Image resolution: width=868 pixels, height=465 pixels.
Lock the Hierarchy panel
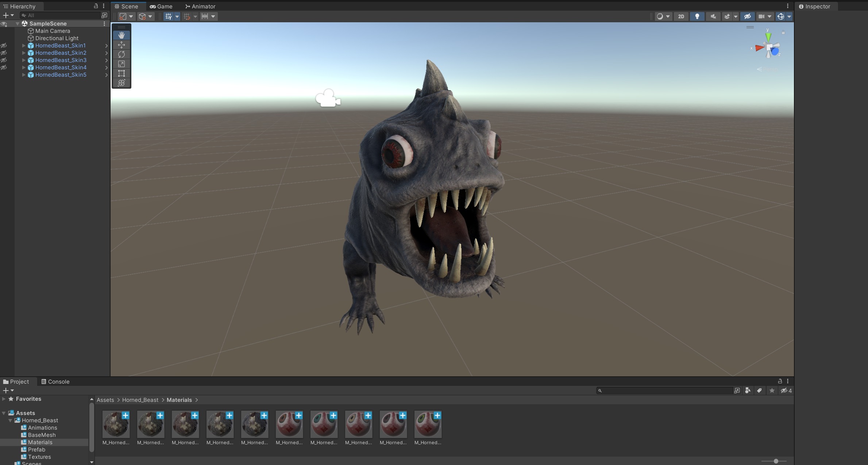[x=96, y=6]
